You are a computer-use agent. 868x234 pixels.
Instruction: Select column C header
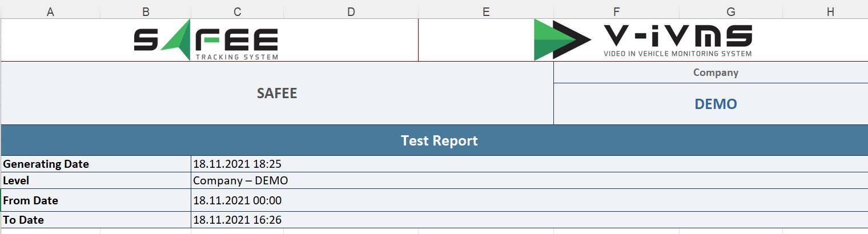238,12
